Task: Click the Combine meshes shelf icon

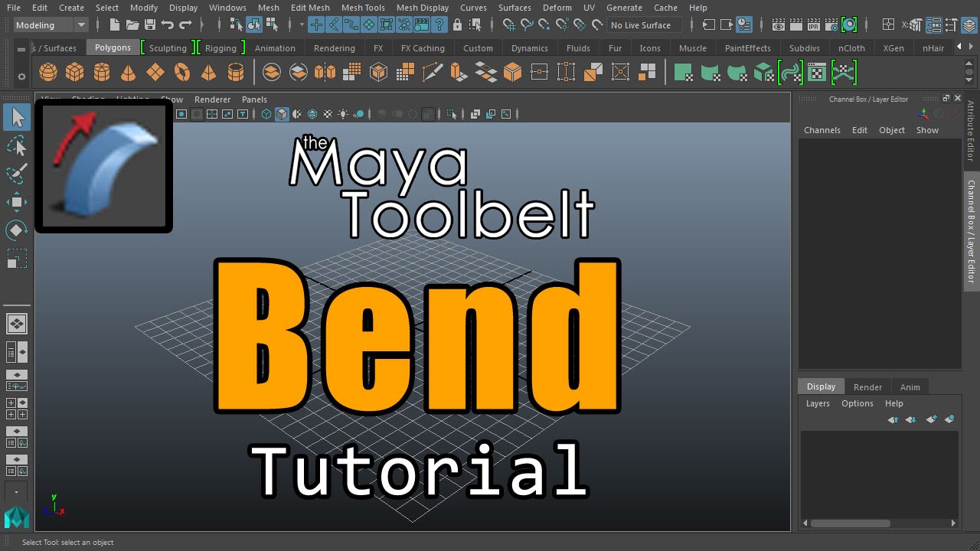Action: tap(271, 73)
